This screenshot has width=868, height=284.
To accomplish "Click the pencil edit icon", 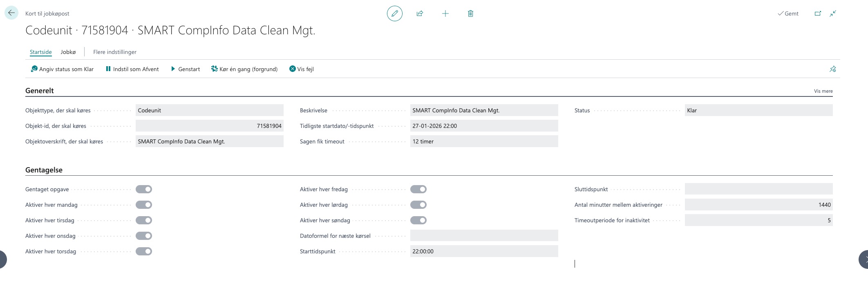I will click(x=394, y=13).
